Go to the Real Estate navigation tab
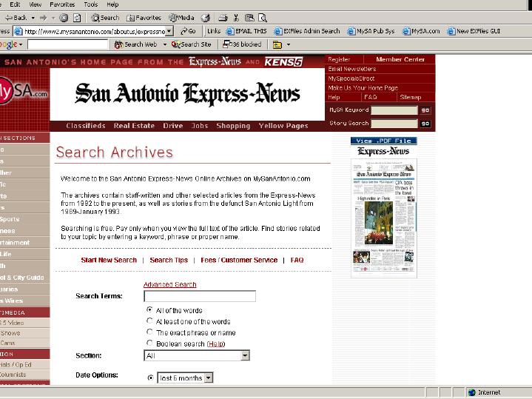This screenshot has width=532, height=399. [134, 126]
